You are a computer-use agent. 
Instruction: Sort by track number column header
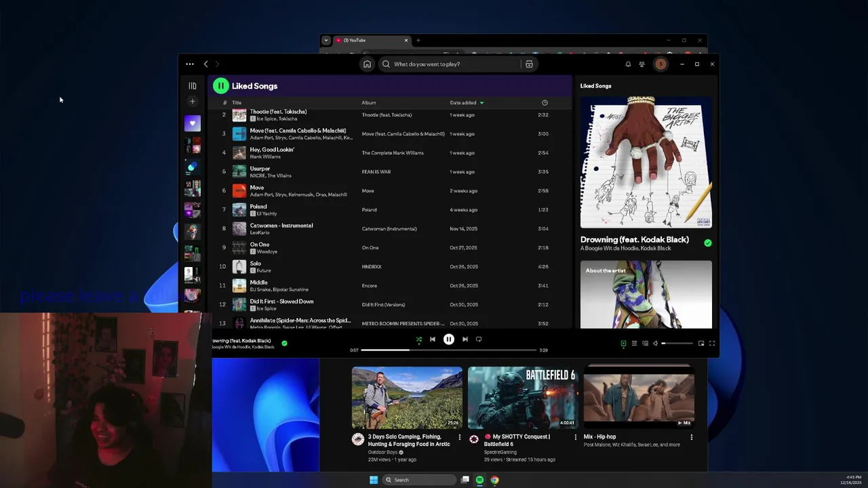pos(224,103)
